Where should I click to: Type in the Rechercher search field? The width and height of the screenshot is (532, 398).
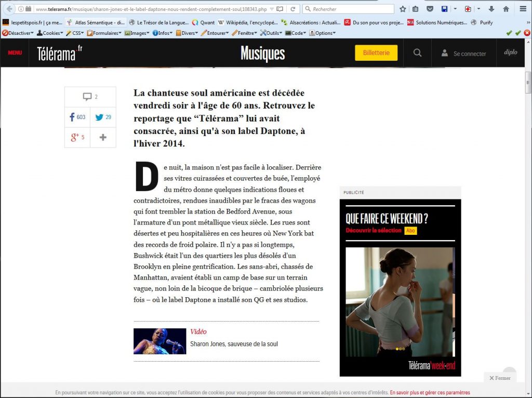tap(348, 9)
